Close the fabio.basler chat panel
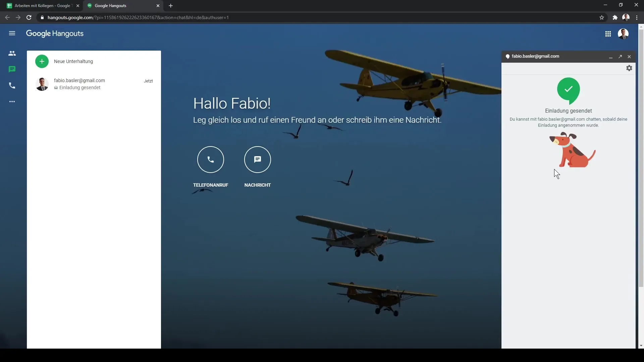The width and height of the screenshot is (644, 362). pos(629,57)
